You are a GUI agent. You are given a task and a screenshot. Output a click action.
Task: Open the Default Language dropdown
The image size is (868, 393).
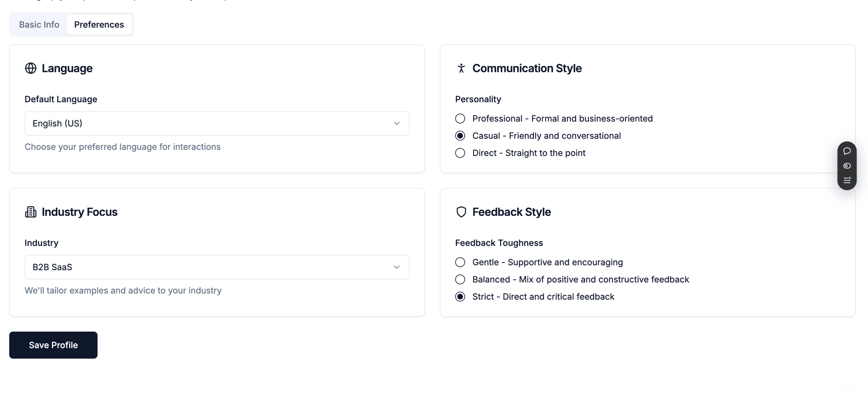(217, 124)
